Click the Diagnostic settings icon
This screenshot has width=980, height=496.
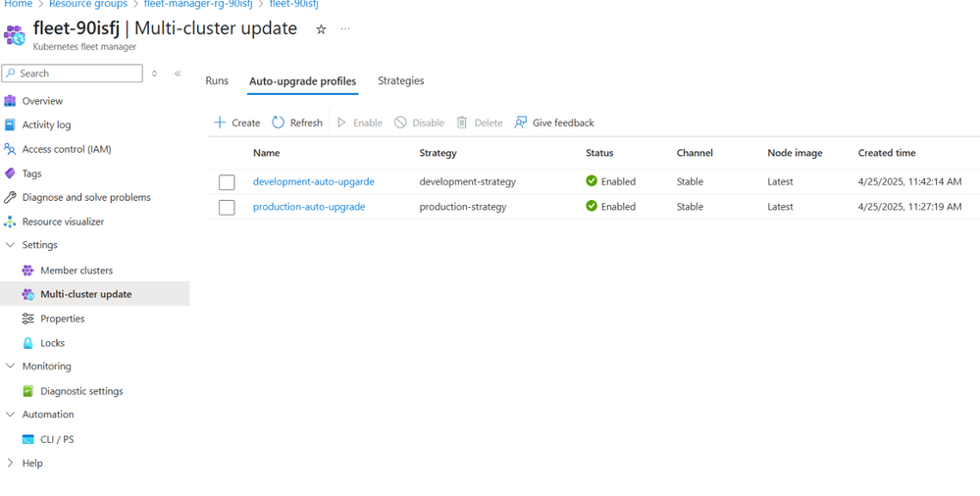(x=27, y=391)
